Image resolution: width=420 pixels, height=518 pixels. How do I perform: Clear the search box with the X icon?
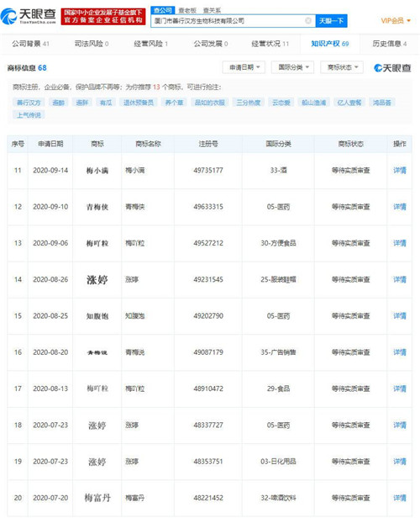(308, 21)
